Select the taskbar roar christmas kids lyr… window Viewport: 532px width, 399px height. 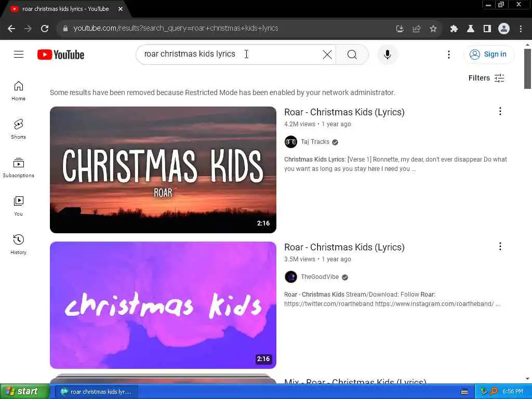[x=97, y=392]
